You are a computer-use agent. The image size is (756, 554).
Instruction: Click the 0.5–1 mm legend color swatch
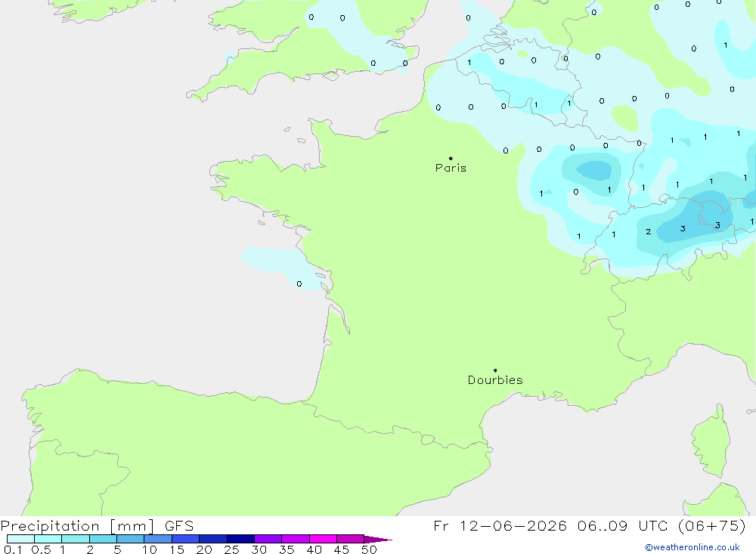click(x=48, y=539)
